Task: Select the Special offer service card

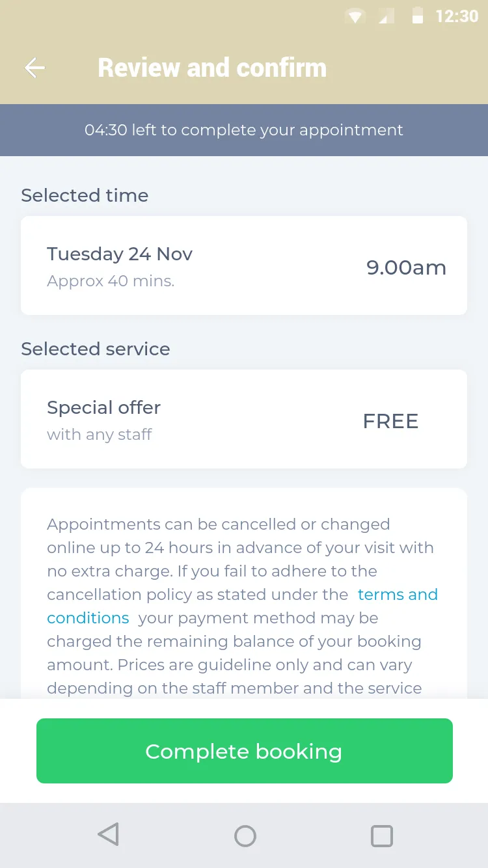Action: (244, 419)
